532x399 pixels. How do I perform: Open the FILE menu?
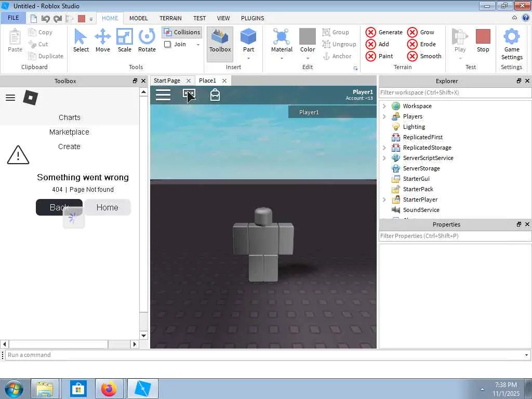[x=13, y=18]
